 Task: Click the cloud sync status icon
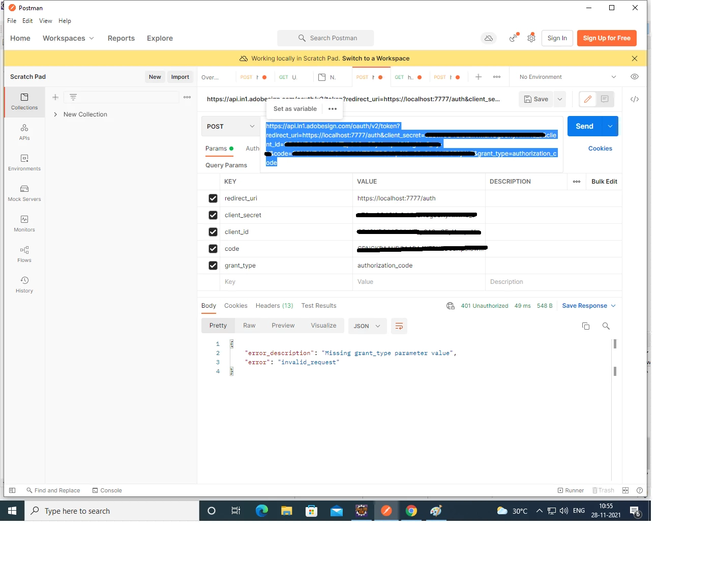tap(489, 38)
